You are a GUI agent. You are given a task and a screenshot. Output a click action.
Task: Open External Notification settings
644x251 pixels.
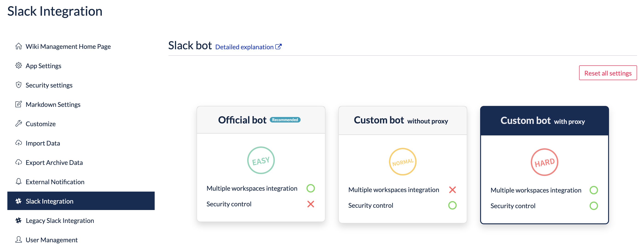click(x=81, y=182)
